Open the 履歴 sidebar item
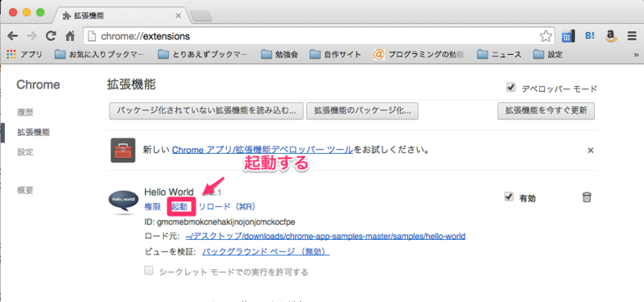The height and width of the screenshot is (302, 644). click(x=25, y=112)
